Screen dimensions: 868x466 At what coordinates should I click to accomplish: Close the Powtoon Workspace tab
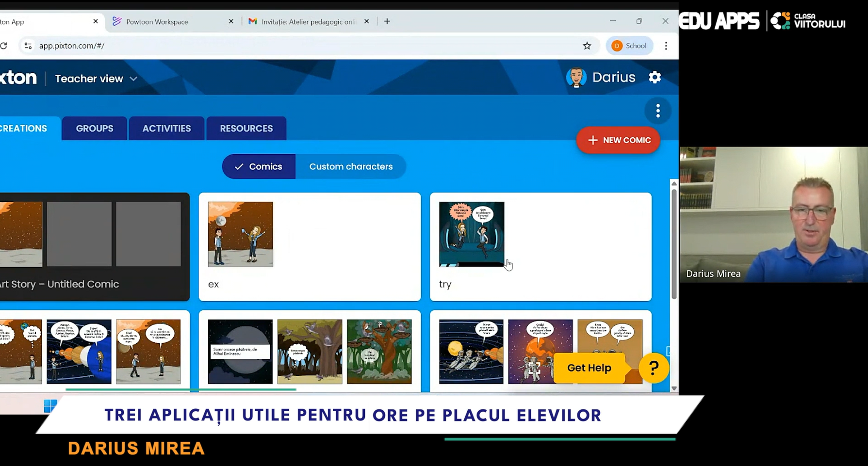tap(231, 21)
